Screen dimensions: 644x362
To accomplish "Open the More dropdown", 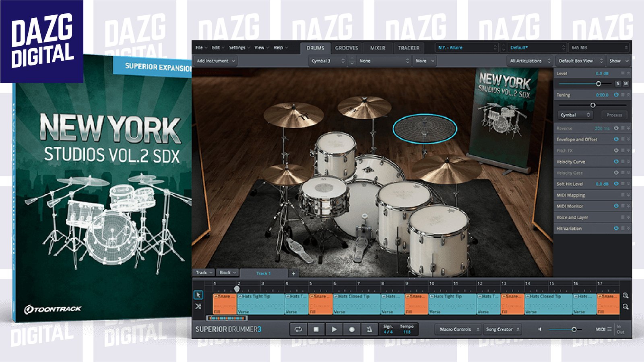I will point(425,61).
